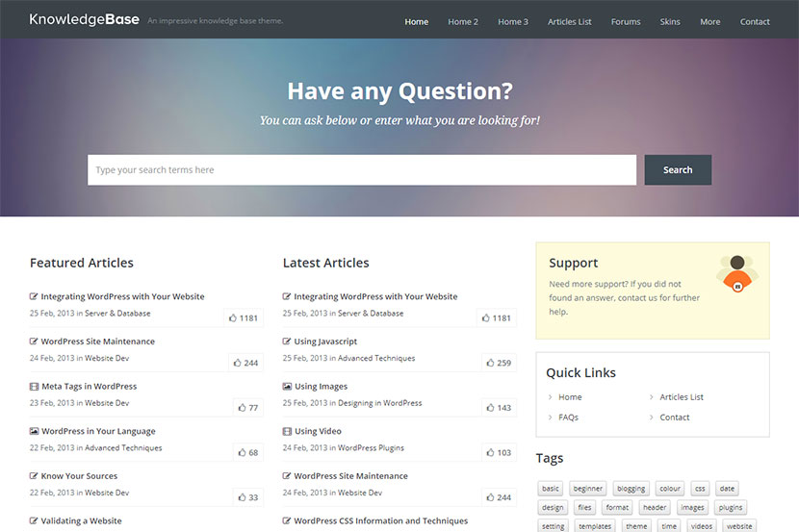Viewport: 799px width, 532px height.
Task: Click the 1181 like badge in Latest Articles
Action: coord(497,318)
